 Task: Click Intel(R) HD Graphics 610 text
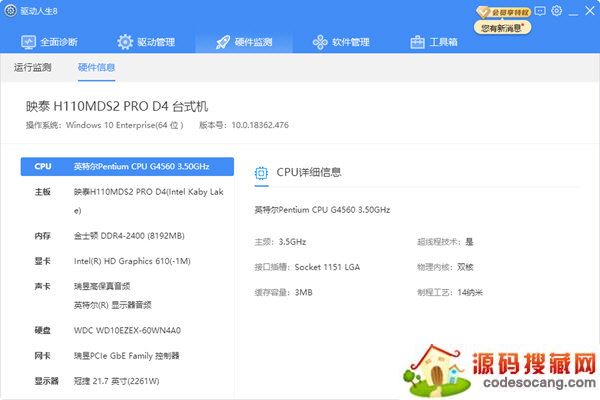tap(132, 261)
